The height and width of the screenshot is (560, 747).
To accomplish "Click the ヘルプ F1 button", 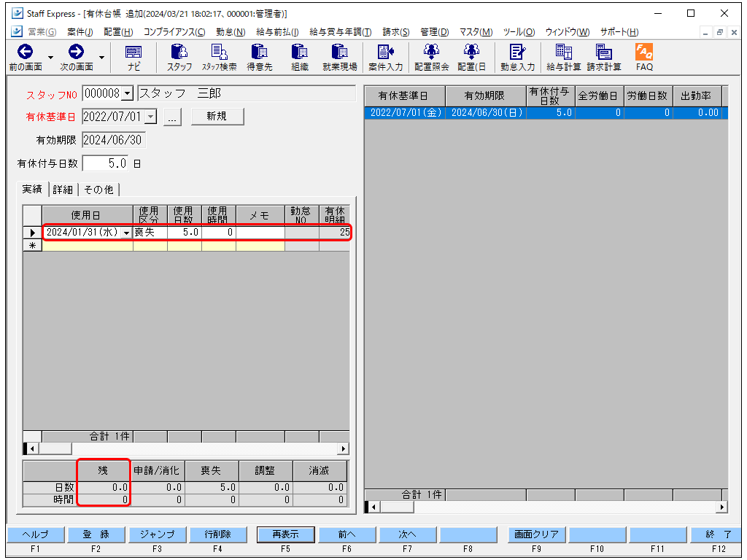I will pyautogui.click(x=35, y=534).
